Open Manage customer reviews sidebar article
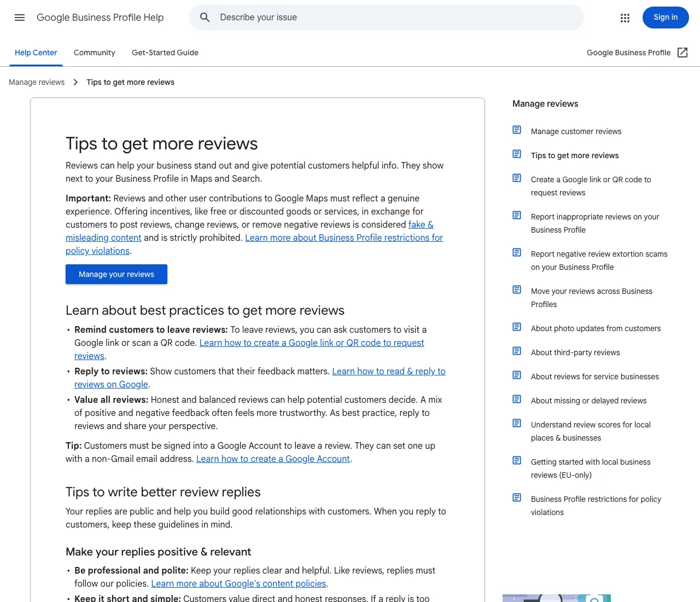Image resolution: width=700 pixels, height=602 pixels. 576,131
